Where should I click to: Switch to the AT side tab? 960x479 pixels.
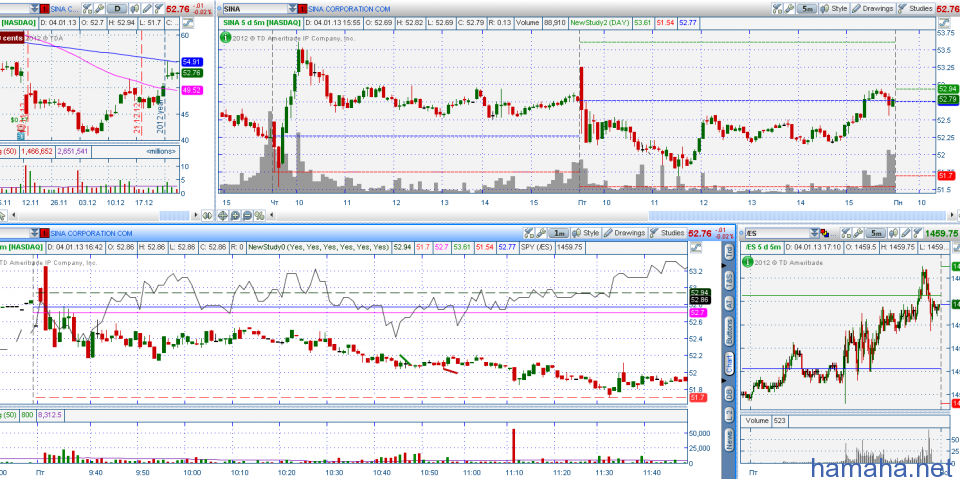729,304
